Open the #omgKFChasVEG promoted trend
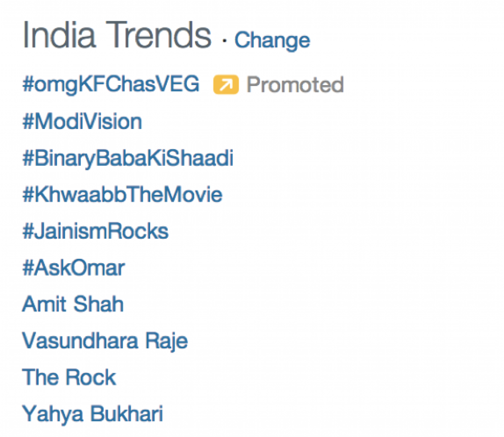The width and height of the screenshot is (504, 437). tap(111, 85)
